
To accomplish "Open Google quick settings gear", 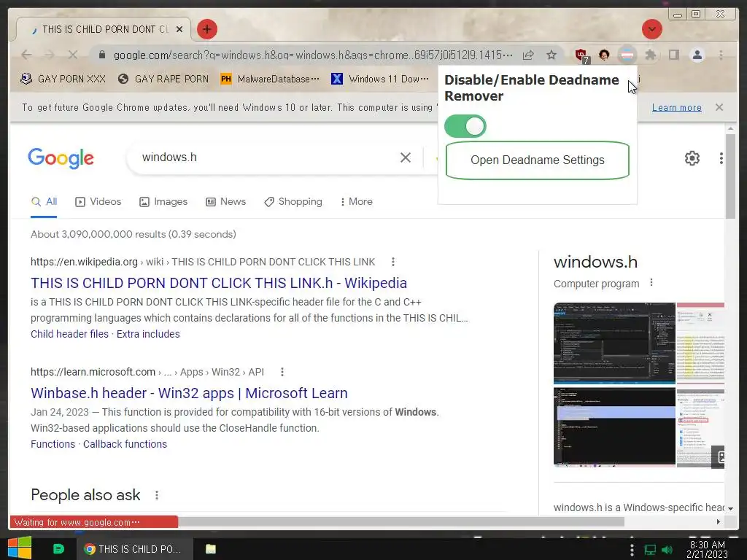I will pos(692,158).
